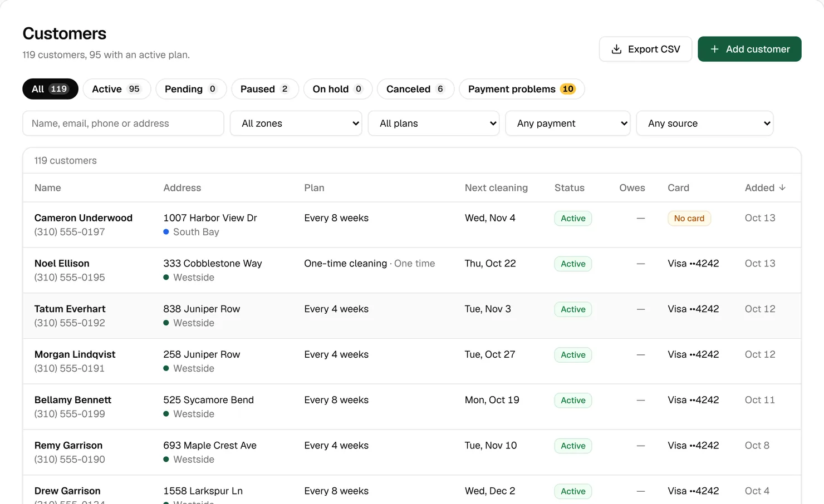Click the date Mon, Oct 19

click(x=492, y=400)
